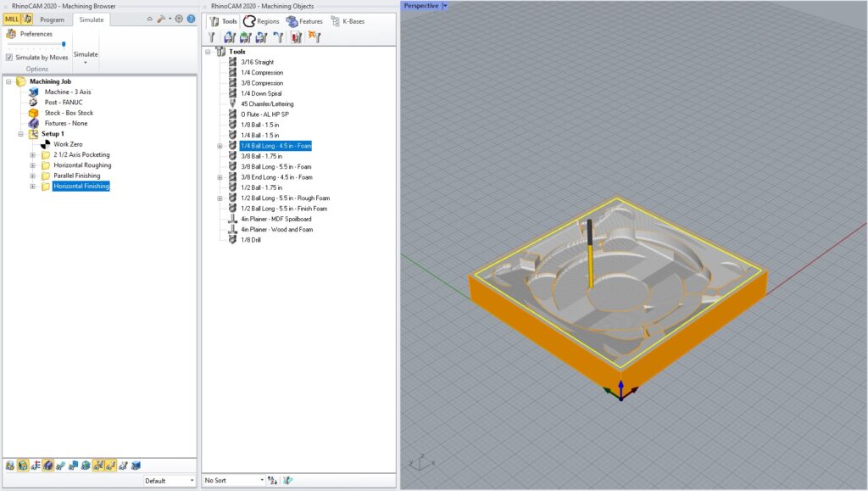Toggle the eighth highlighted bottom toolbar icon

(x=98, y=466)
